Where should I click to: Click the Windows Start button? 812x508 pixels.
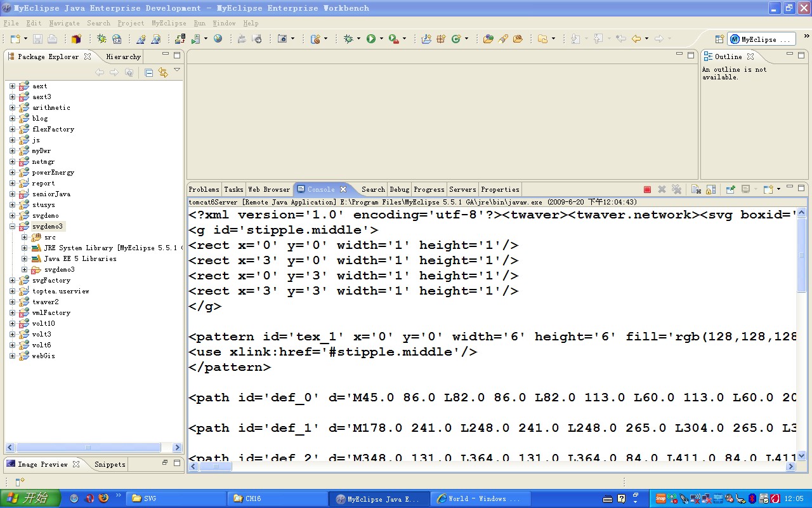pyautogui.click(x=30, y=498)
